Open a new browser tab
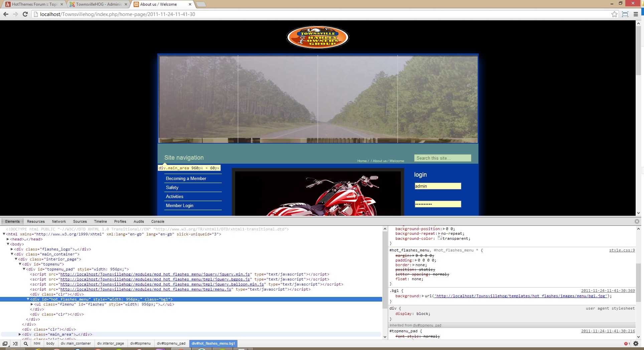Screen dimensions: 644x350 201,4
